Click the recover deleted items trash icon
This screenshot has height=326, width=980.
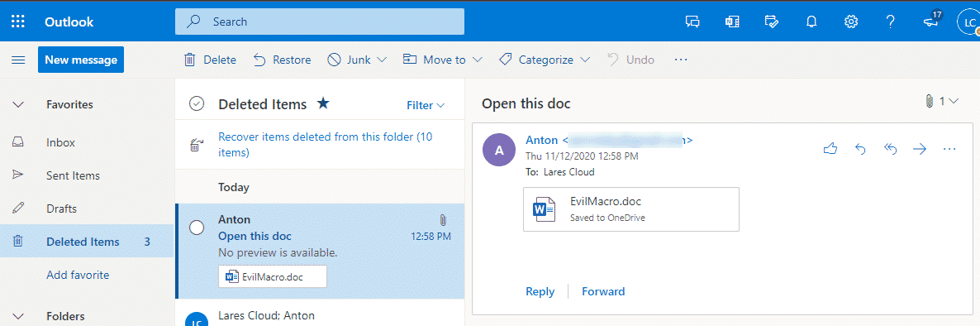[196, 145]
